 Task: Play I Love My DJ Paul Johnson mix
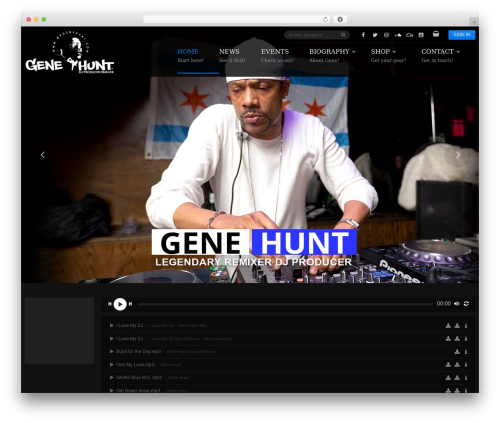[112, 338]
